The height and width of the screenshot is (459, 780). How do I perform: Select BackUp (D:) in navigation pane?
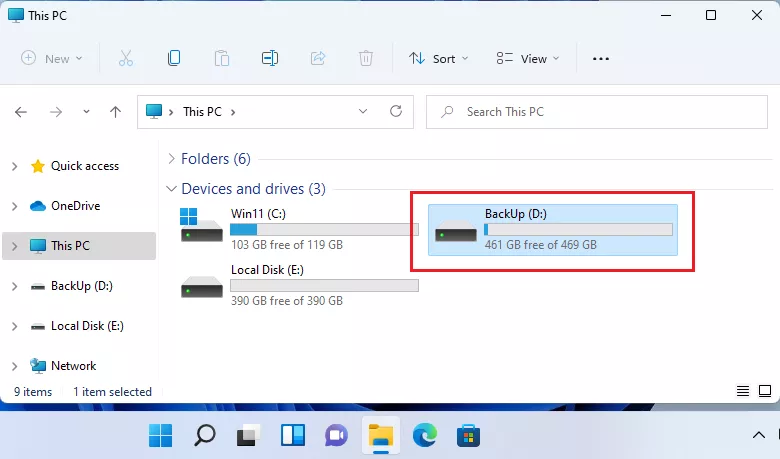click(x=82, y=286)
